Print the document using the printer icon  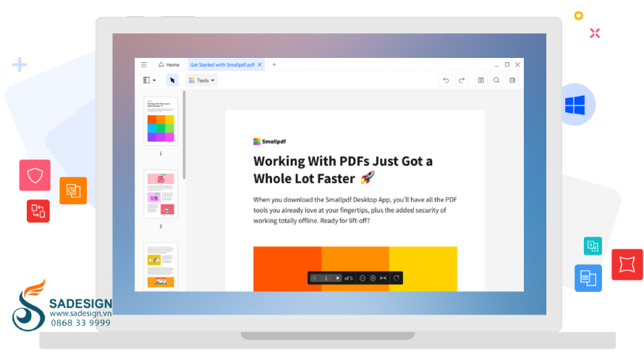(x=512, y=80)
